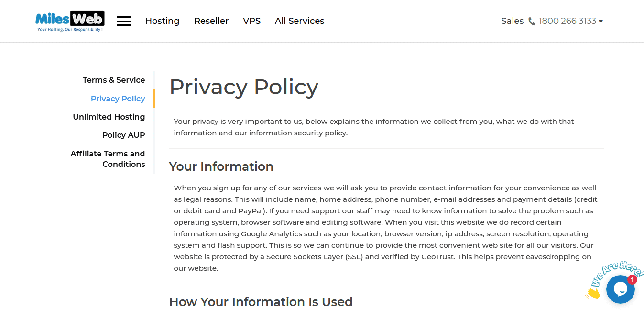
Task: Open the All Services menu
Action: click(x=299, y=21)
